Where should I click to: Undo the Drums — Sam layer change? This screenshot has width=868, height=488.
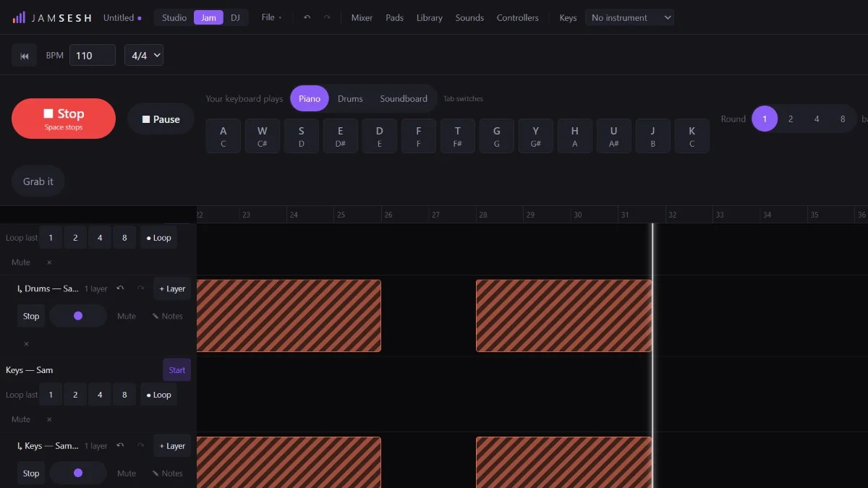pyautogui.click(x=120, y=288)
